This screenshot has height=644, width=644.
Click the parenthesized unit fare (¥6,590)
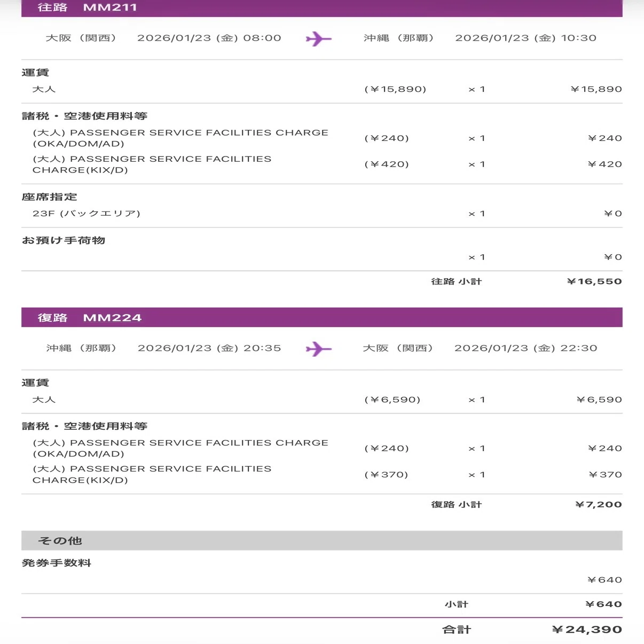click(x=392, y=399)
